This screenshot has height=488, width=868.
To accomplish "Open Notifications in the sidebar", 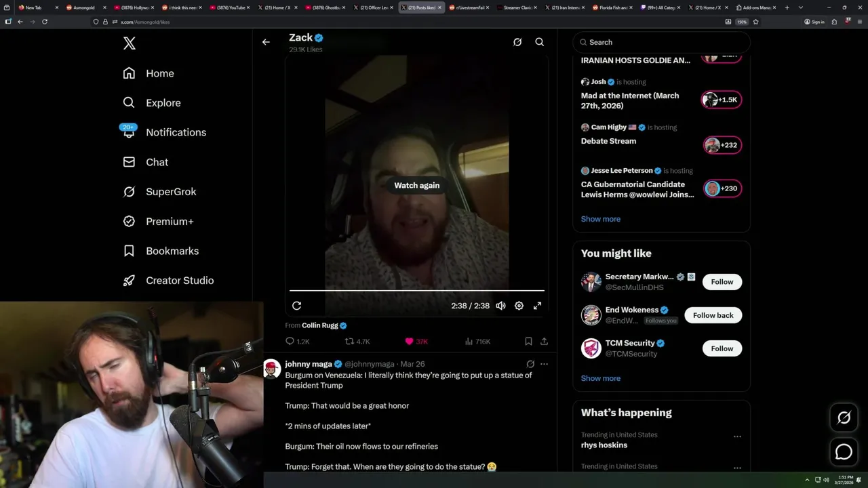I will click(x=164, y=132).
